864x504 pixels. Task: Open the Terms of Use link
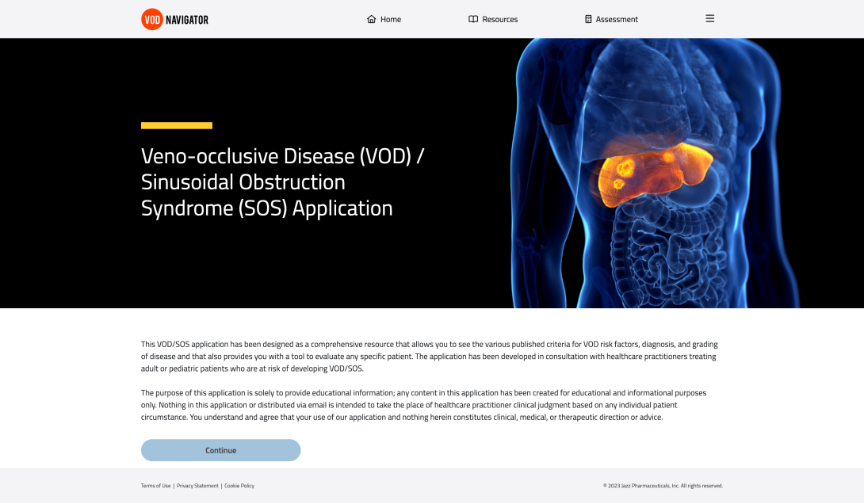tap(156, 486)
